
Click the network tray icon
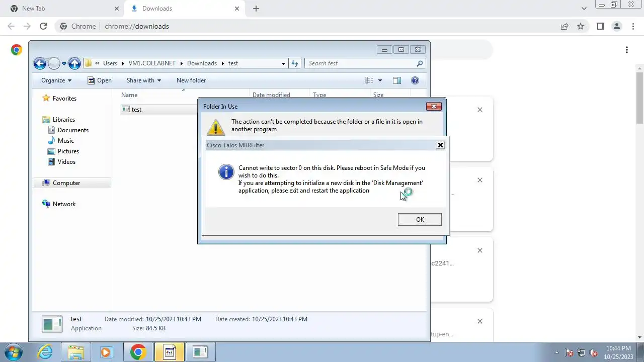[x=581, y=352]
